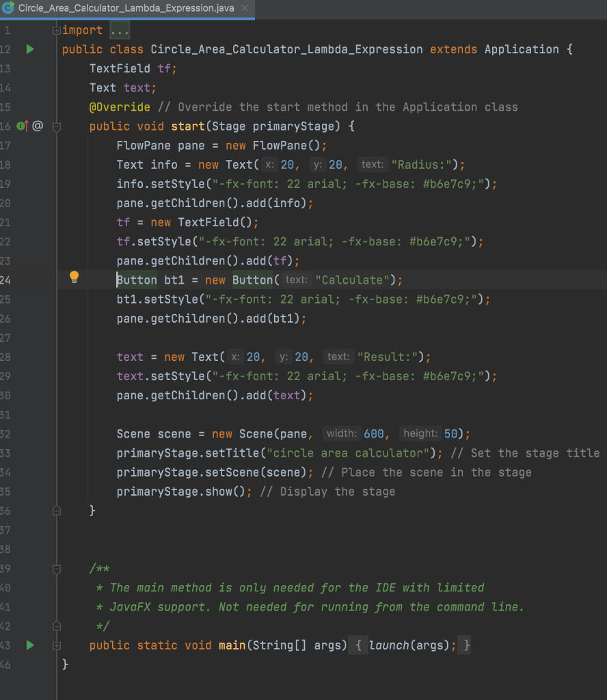This screenshot has width=607, height=700.
Task: Click the override gutter icon on line 16
Action: point(23,126)
